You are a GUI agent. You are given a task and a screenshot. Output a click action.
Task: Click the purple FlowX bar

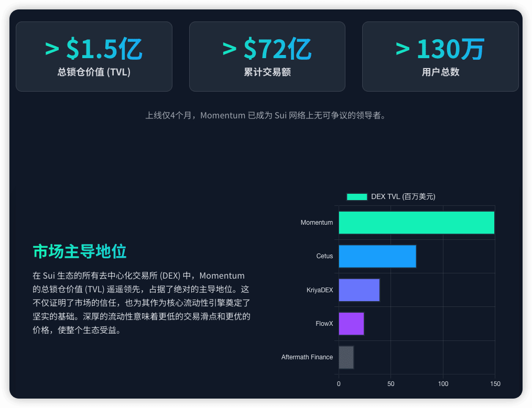pyautogui.click(x=352, y=324)
